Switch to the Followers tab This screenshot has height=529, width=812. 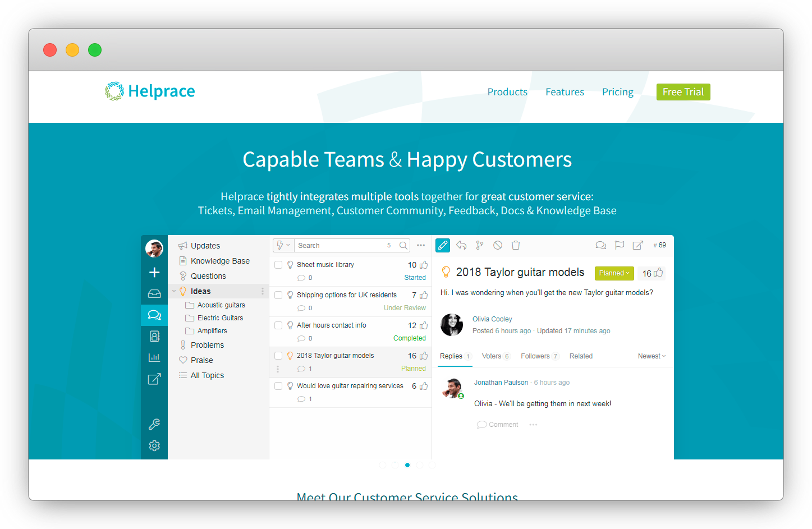pyautogui.click(x=540, y=356)
